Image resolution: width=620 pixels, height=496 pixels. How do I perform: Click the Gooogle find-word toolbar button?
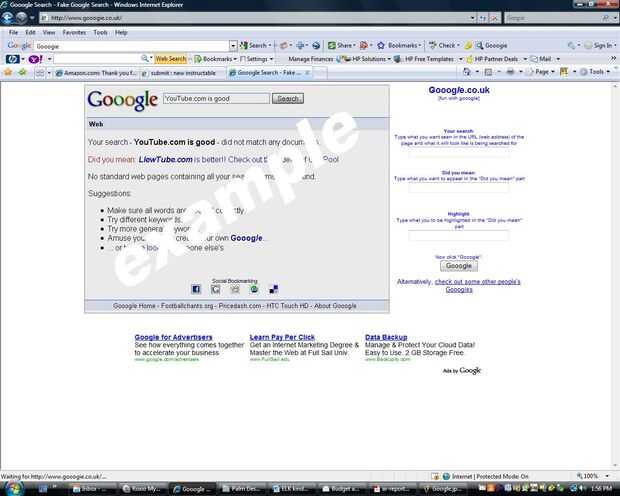coord(491,45)
